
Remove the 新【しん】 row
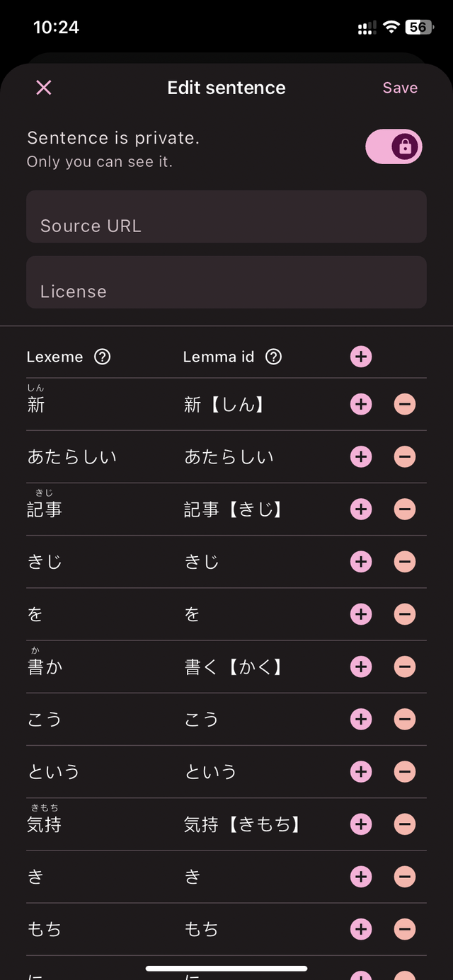405,405
